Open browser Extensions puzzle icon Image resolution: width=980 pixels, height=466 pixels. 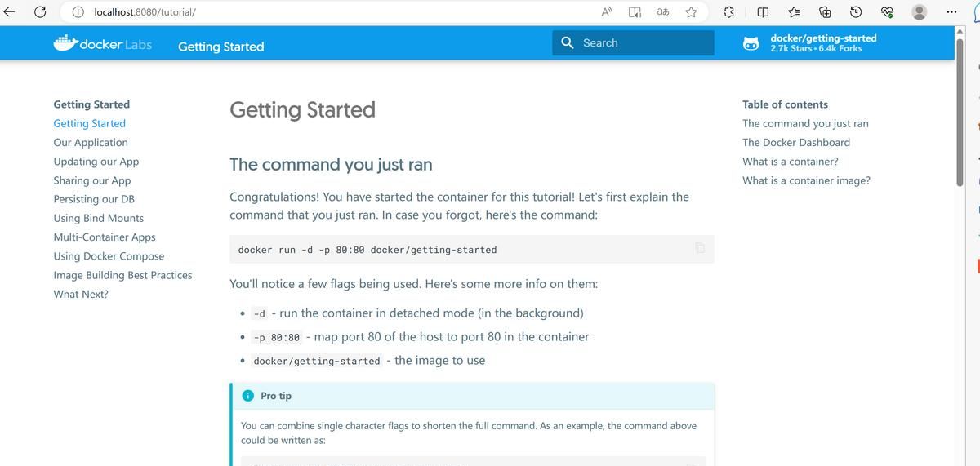click(x=730, y=12)
